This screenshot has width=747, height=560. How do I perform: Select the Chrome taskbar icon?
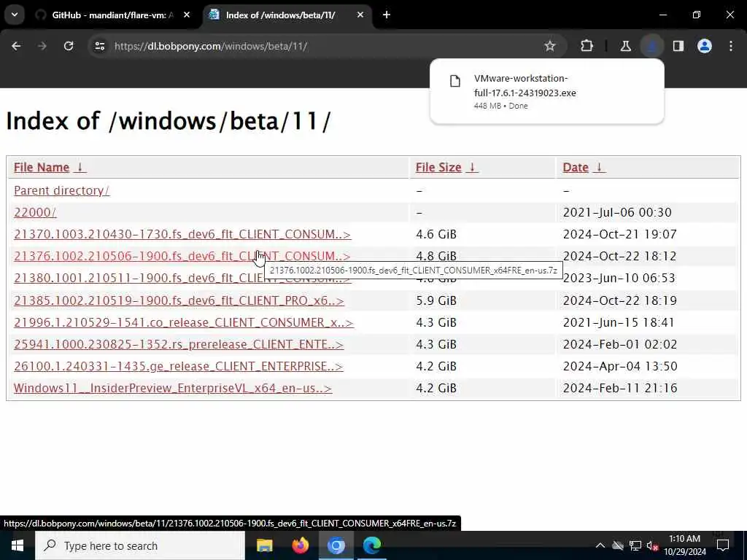pyautogui.click(x=336, y=545)
